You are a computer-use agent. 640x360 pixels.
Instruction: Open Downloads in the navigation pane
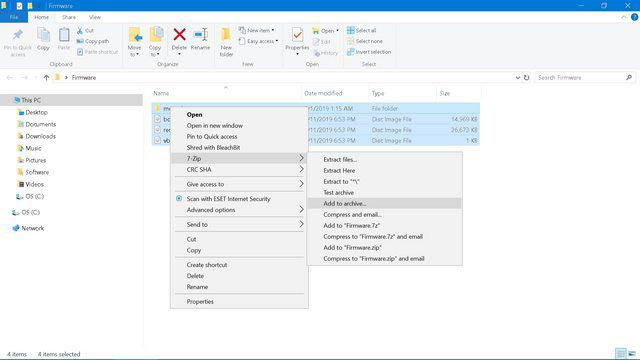click(40, 136)
